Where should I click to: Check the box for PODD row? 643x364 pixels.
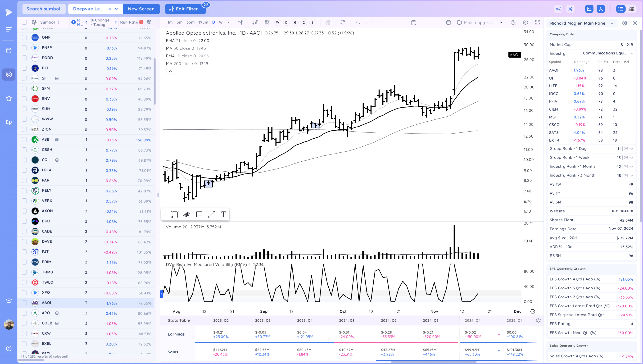(x=24, y=58)
